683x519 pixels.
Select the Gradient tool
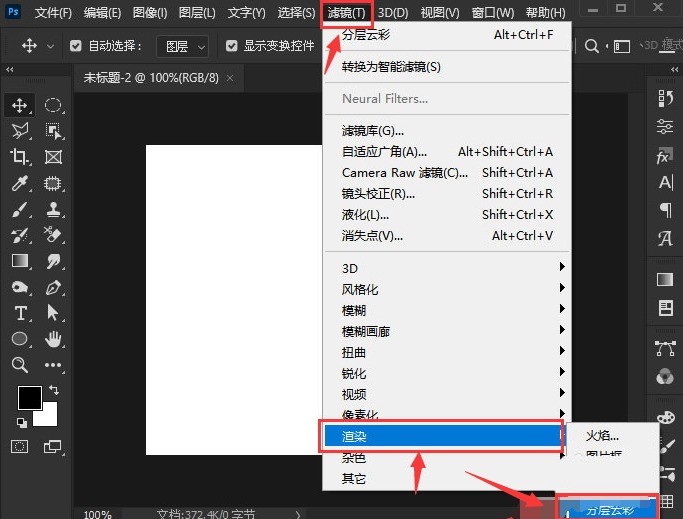20,261
